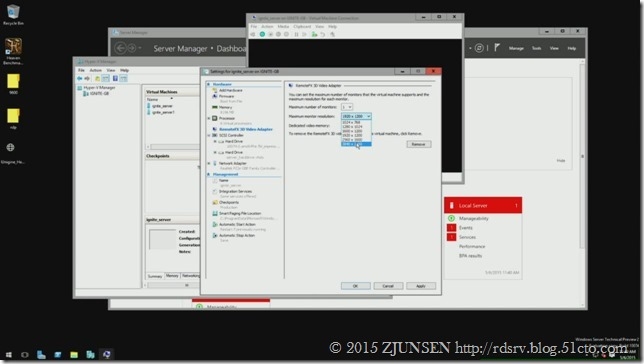This screenshot has width=644, height=364.
Task: Click the Windows Start button on taskbar
Action: pos(9,355)
